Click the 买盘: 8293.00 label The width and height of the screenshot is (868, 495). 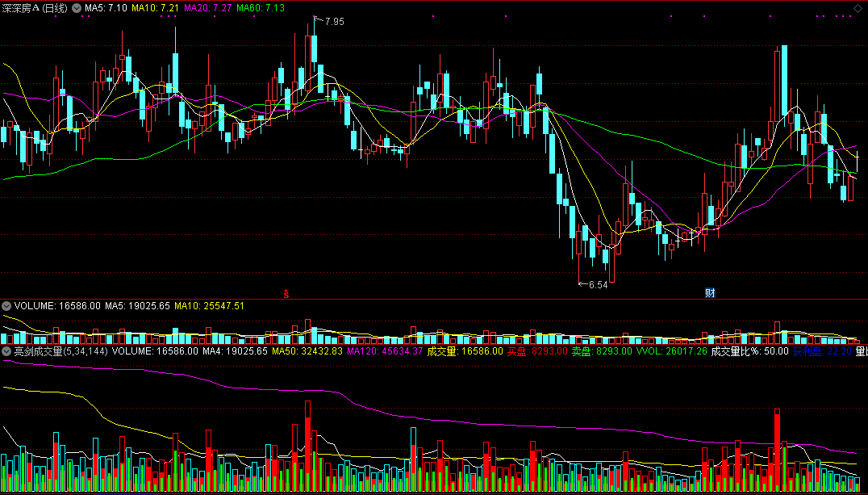(x=537, y=351)
